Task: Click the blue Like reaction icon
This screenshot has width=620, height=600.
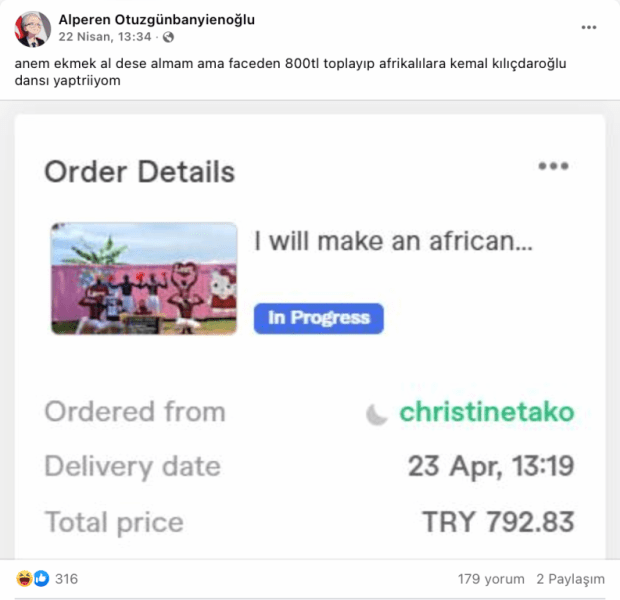Action: tap(42, 579)
